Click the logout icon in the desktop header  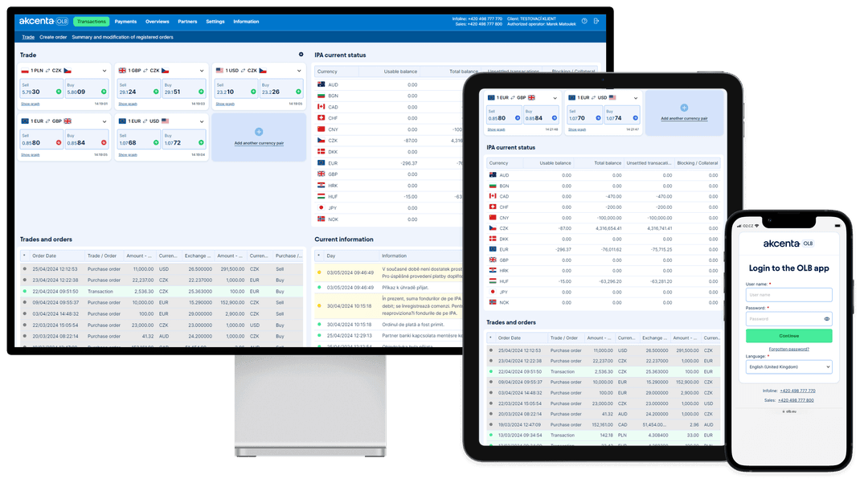pos(596,21)
